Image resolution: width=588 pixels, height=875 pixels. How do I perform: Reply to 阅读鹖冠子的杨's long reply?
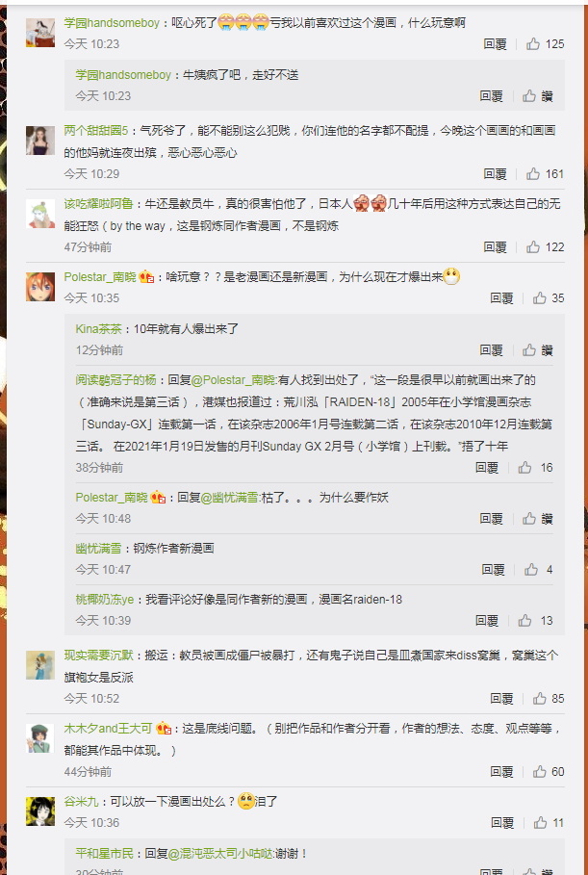486,468
